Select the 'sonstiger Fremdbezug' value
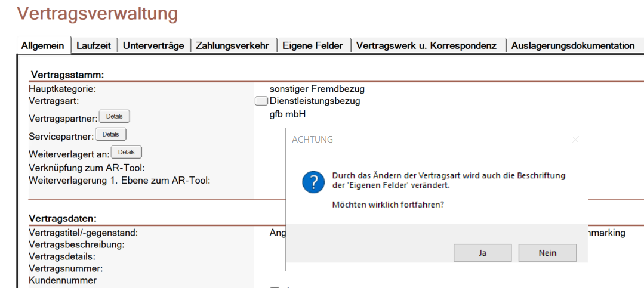This screenshot has width=644, height=288. 317,89
